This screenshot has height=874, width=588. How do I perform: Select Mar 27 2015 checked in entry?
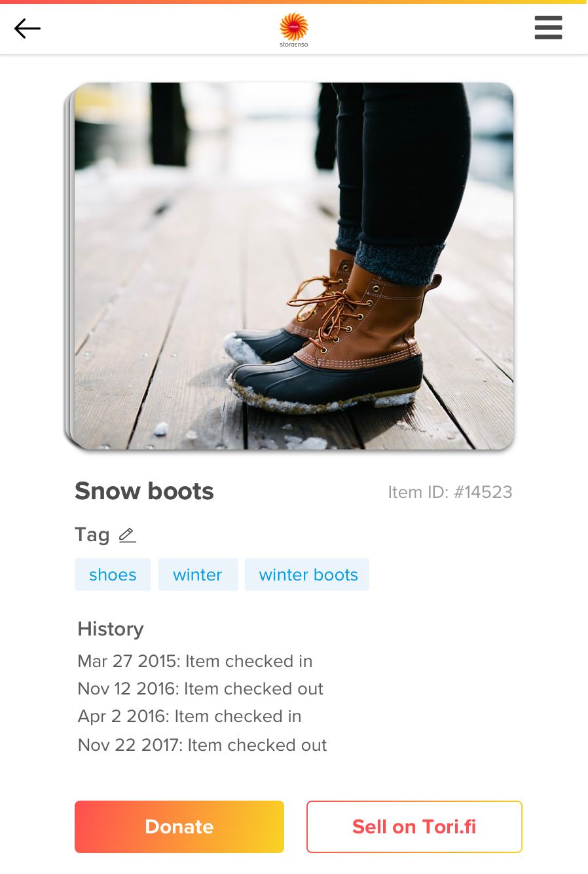[195, 661]
